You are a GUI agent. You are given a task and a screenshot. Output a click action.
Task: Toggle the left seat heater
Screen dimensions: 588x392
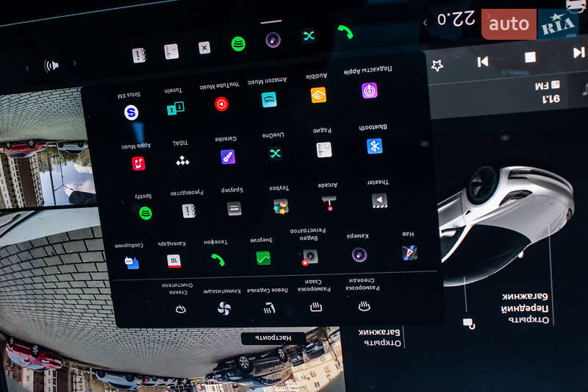(269, 308)
